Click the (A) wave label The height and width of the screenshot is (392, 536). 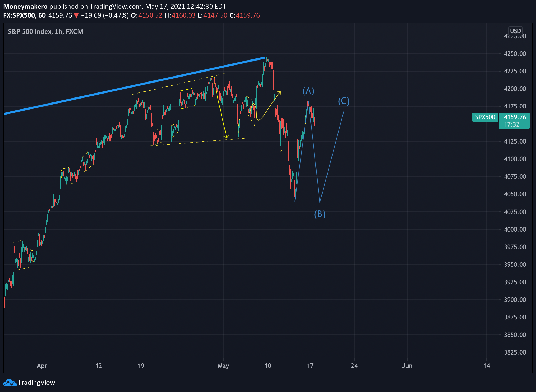tap(308, 91)
